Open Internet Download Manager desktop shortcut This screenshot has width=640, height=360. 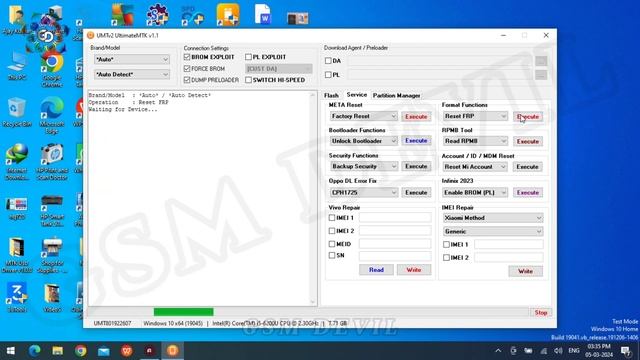coord(17,162)
